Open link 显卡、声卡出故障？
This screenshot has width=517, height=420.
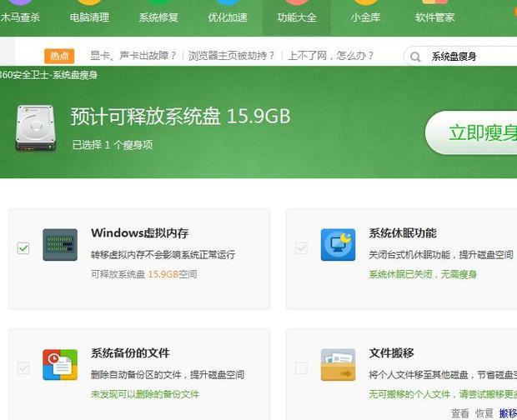[x=133, y=56]
